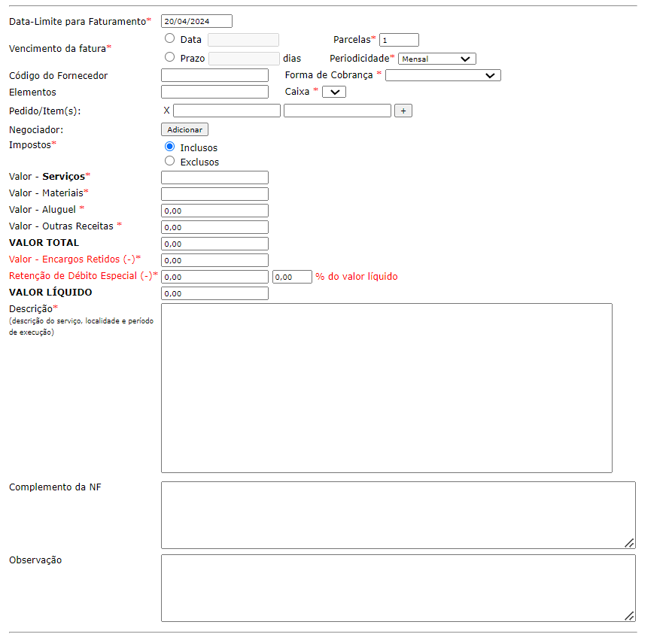This screenshot has width=672, height=634.
Task: Click the Elementos input field
Action: [x=214, y=92]
